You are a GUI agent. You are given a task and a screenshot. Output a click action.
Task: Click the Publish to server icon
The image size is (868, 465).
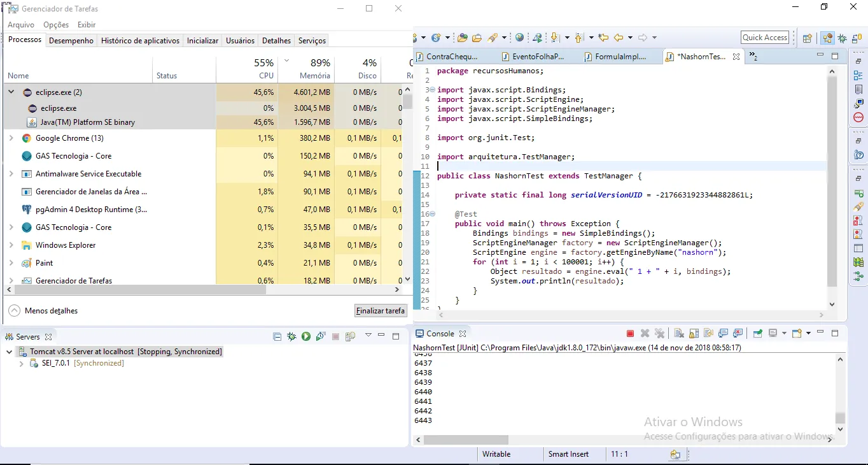tap(350, 336)
